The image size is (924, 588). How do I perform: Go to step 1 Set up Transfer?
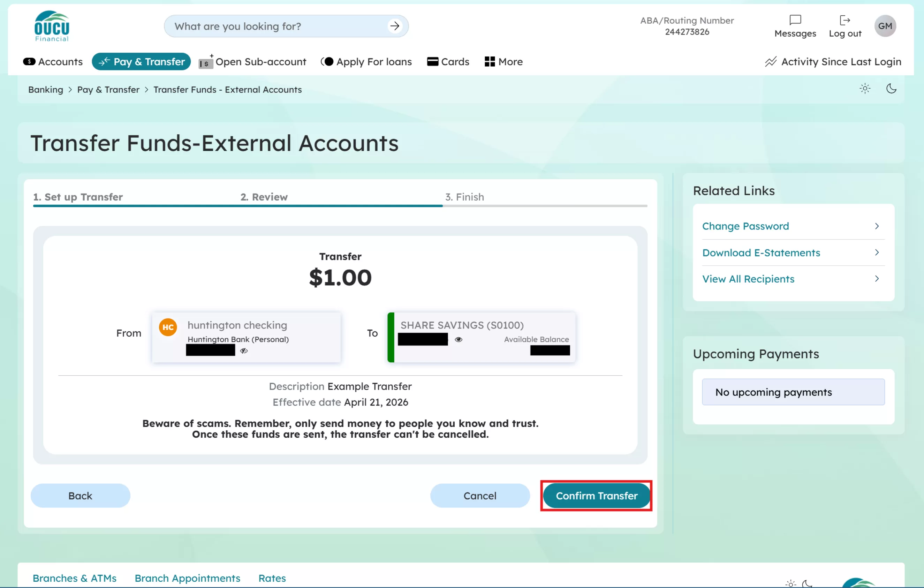click(x=78, y=197)
